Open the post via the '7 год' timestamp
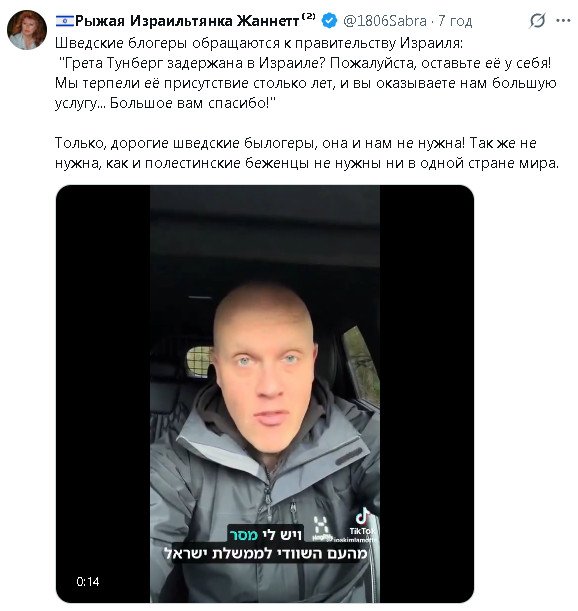 [455, 21]
